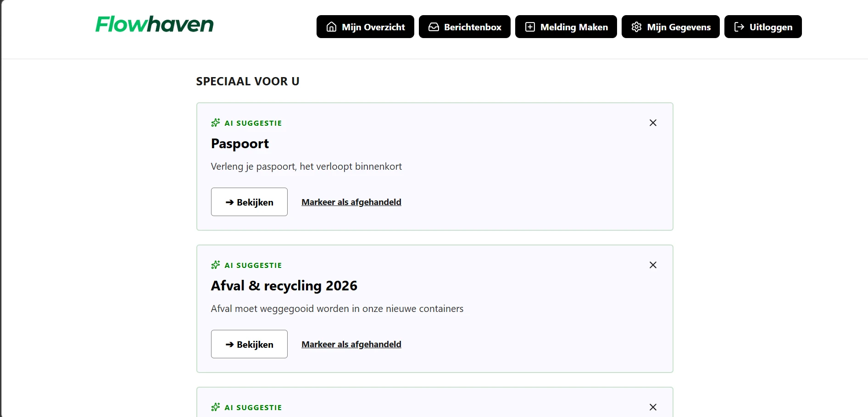Click Bekijken on the Afval & recycling card
The image size is (868, 417).
click(x=249, y=344)
